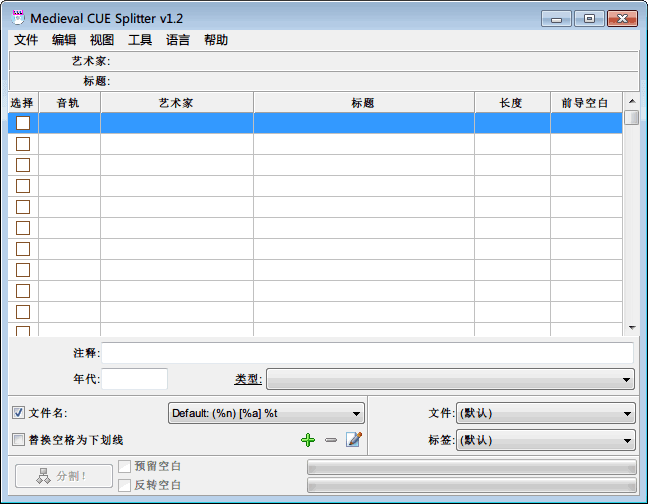The width and height of the screenshot is (648, 504).
Task: Toggle the 文件名 checkbox
Action: [x=19, y=413]
